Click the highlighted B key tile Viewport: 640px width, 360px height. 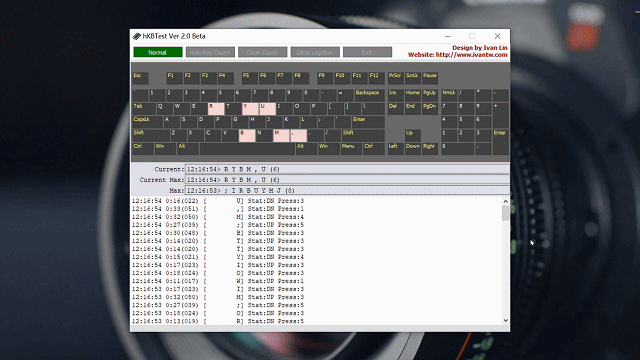point(247,136)
